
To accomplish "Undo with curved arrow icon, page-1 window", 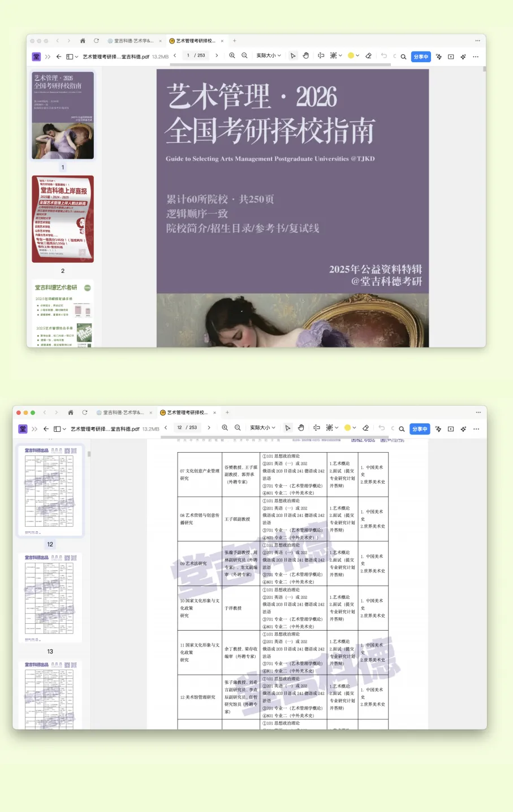I will coord(384,55).
